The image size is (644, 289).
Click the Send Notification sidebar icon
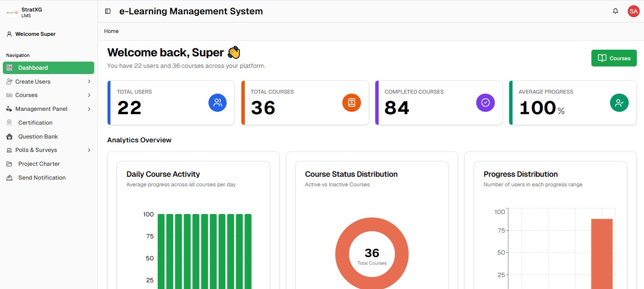tap(9, 178)
